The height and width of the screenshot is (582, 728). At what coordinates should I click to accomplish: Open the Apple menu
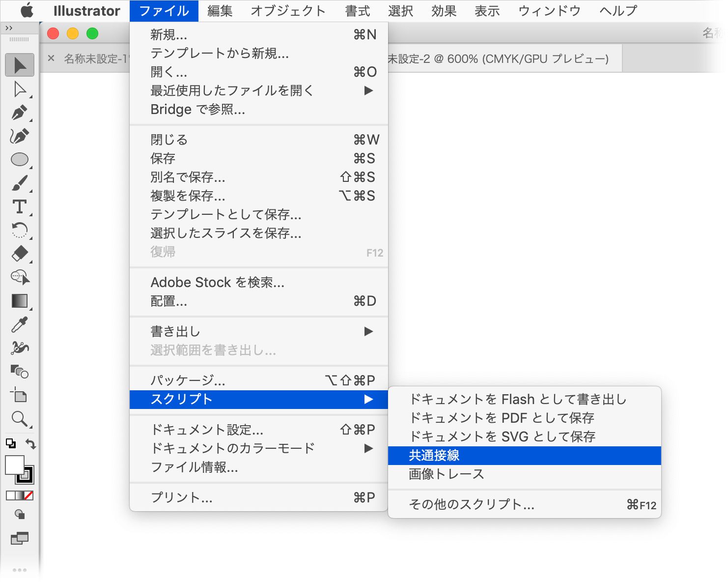pos(27,10)
